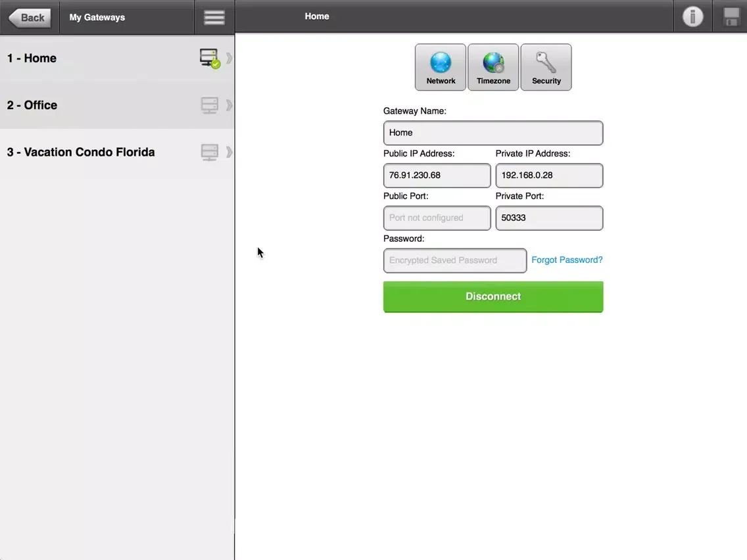Image resolution: width=747 pixels, height=560 pixels.
Task: Click server icon for Vacation Condo Florida
Action: coord(209,152)
